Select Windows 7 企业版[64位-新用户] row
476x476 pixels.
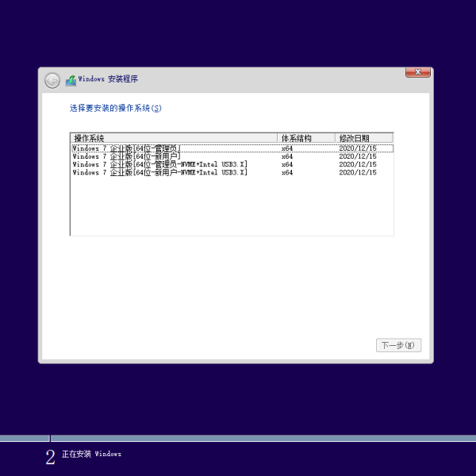click(x=232, y=156)
